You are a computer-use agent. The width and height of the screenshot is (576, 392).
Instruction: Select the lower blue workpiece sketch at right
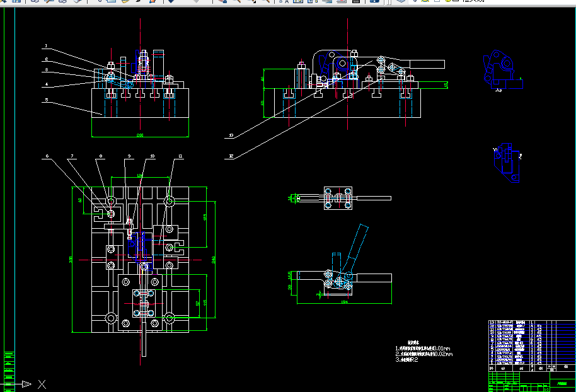click(507, 163)
